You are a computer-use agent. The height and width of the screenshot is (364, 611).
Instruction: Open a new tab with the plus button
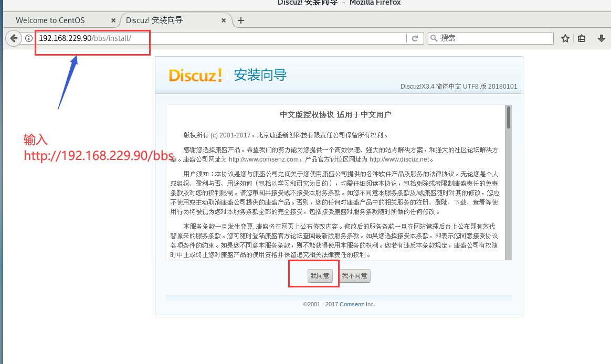(x=241, y=20)
